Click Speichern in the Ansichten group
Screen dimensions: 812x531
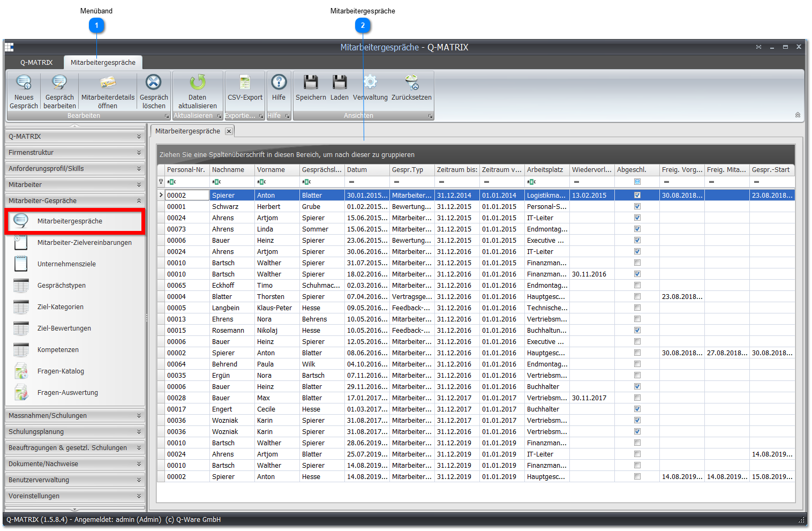(x=311, y=87)
